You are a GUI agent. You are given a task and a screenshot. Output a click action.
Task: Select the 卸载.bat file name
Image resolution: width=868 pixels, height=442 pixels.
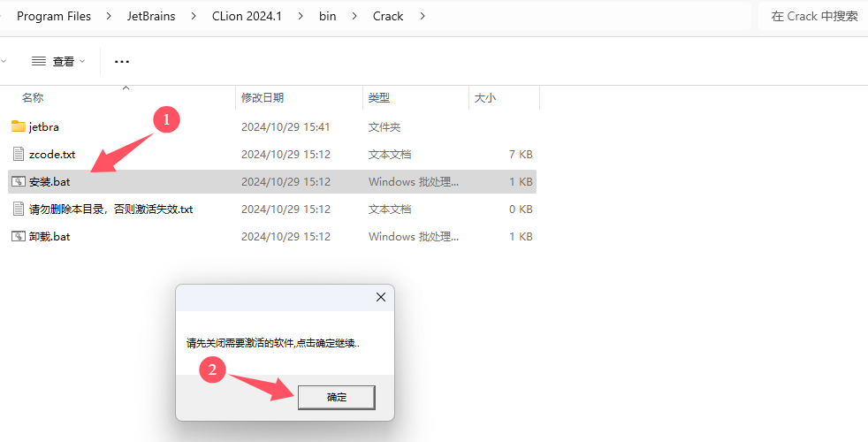49,237
